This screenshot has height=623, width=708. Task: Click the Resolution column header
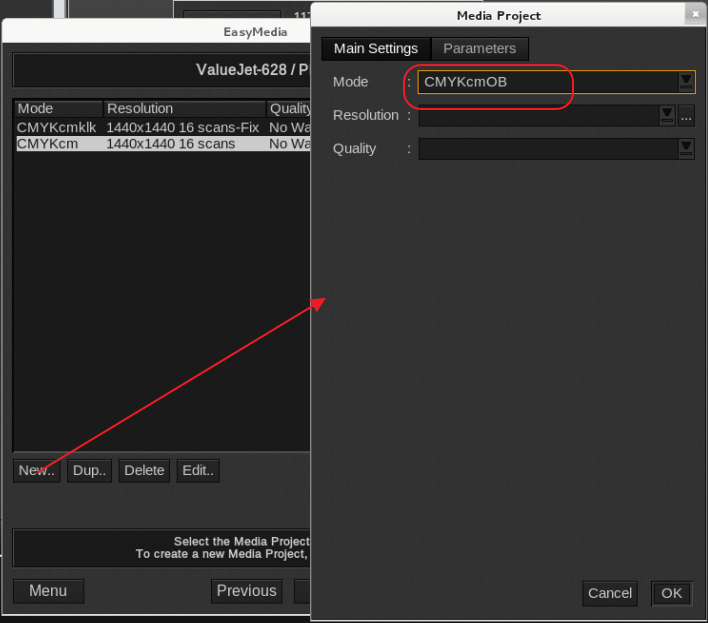183,109
